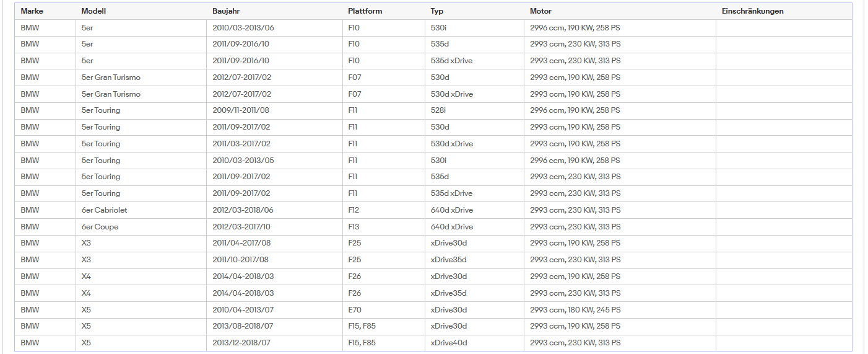Click the motor cell of the xDrive40d row
The image size is (868, 354).
click(620, 343)
